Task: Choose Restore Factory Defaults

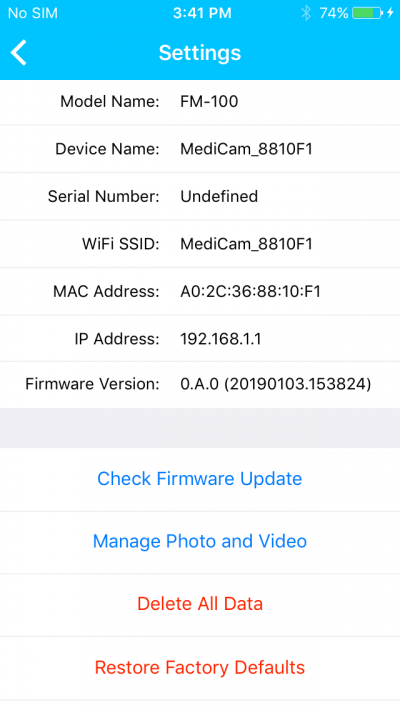Action: point(200,667)
